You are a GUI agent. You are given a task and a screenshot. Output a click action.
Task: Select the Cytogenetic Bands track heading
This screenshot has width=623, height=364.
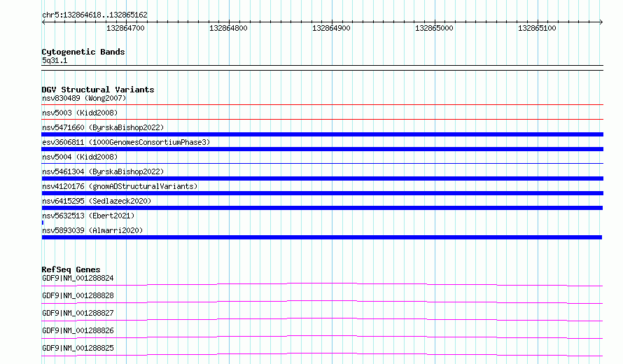coord(83,52)
